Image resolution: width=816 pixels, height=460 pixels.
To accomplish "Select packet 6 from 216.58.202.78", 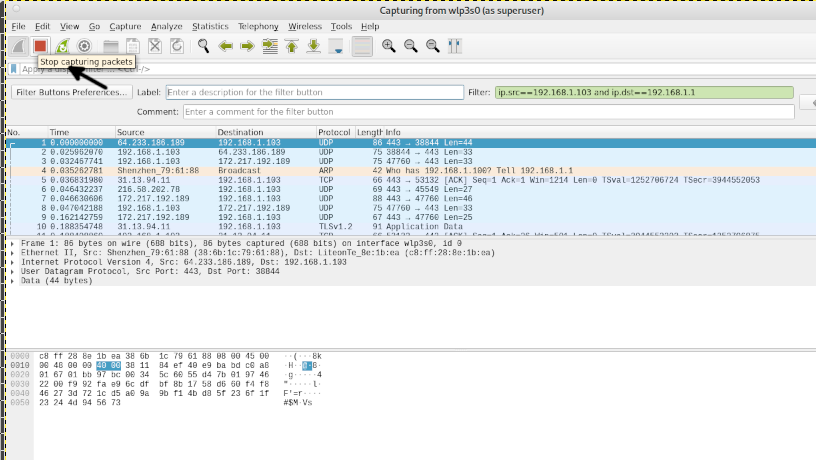I will [411, 189].
